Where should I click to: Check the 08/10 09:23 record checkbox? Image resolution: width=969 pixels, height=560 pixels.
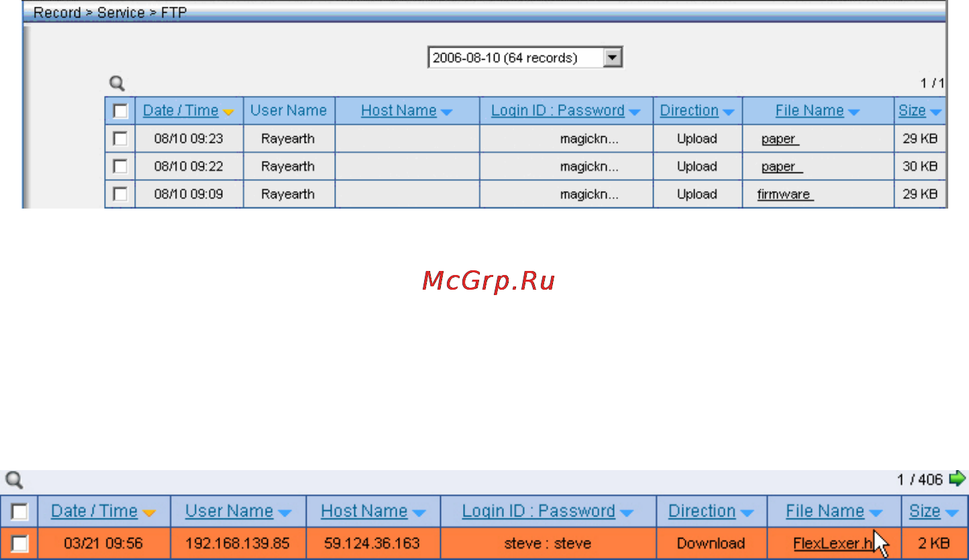pyautogui.click(x=120, y=139)
